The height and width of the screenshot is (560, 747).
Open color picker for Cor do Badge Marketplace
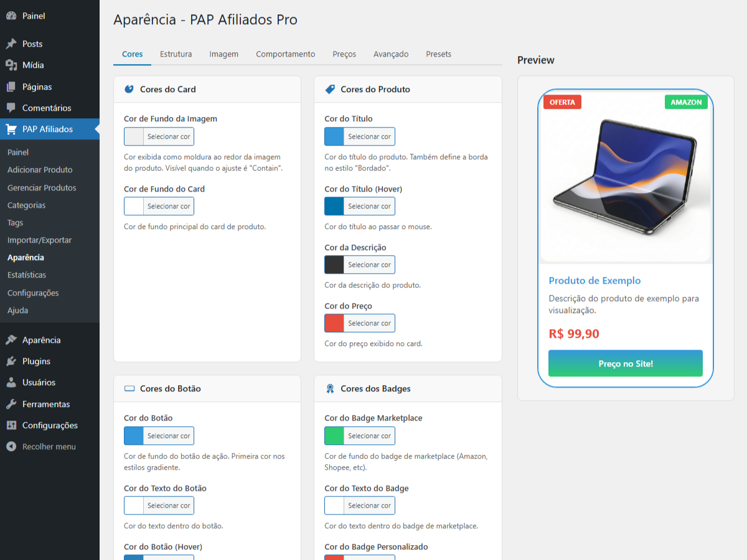(x=369, y=436)
